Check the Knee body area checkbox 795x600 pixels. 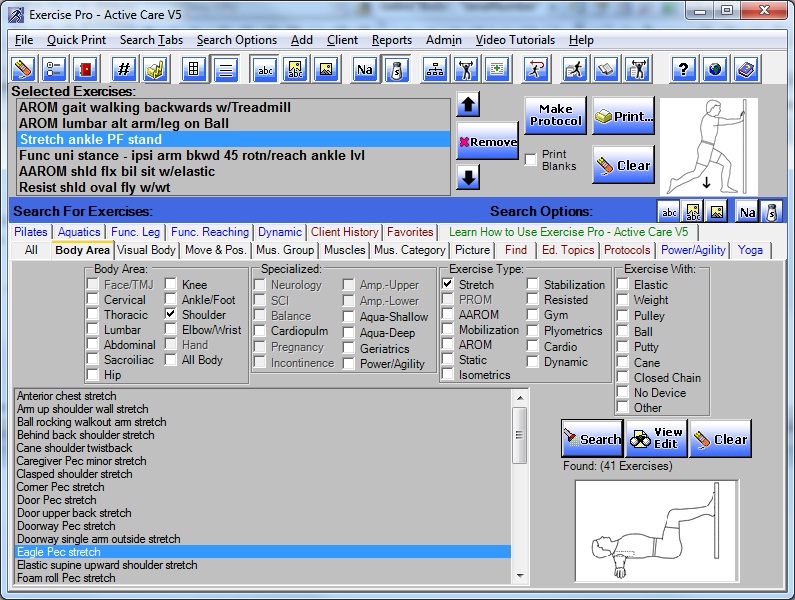click(x=171, y=284)
